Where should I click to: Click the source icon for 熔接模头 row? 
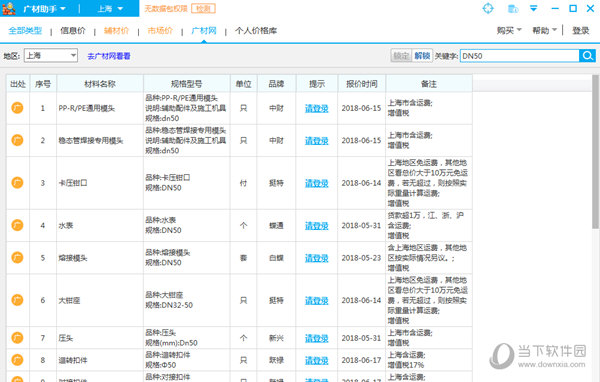(x=17, y=258)
